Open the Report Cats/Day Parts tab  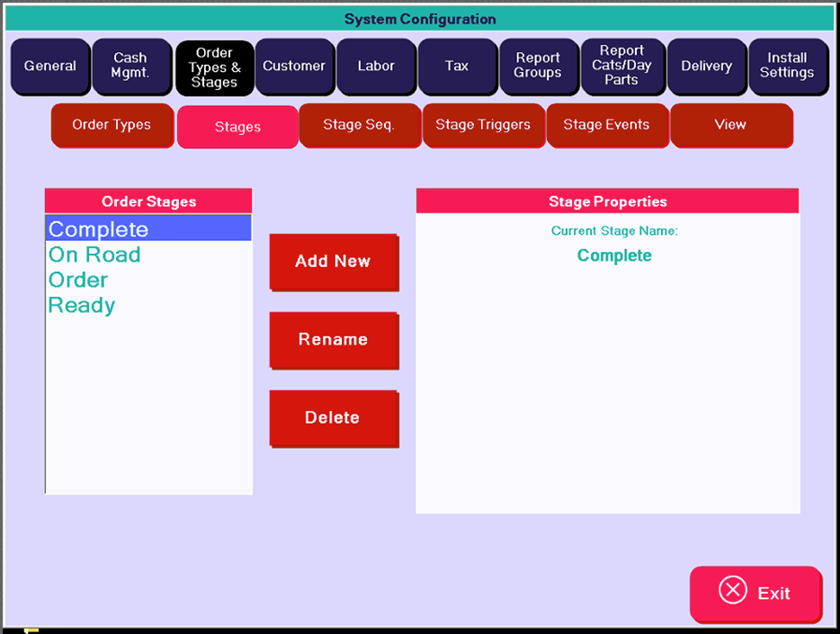(x=622, y=67)
